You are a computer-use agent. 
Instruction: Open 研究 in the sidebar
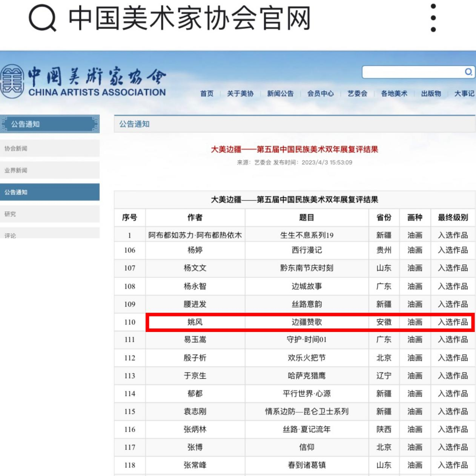tap(50, 214)
